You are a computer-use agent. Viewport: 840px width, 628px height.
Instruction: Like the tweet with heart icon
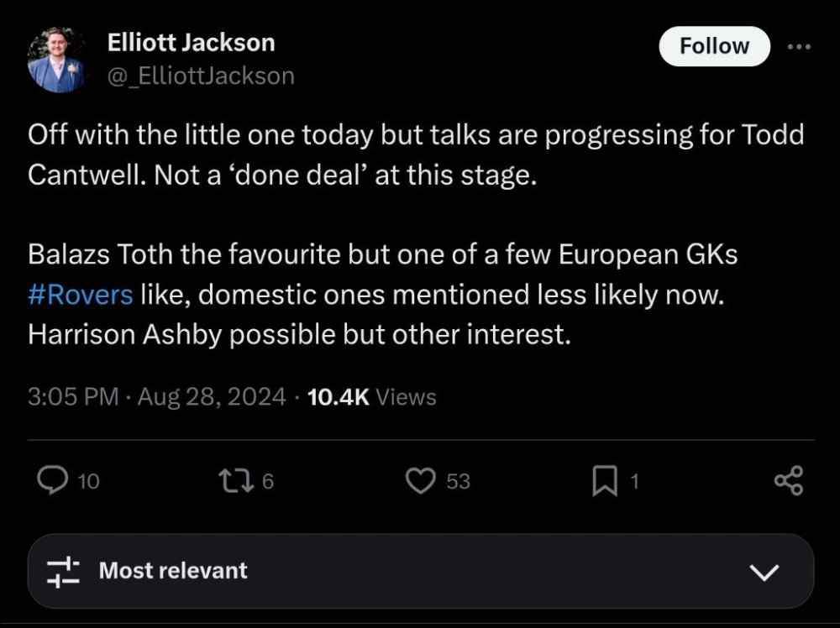pos(418,481)
